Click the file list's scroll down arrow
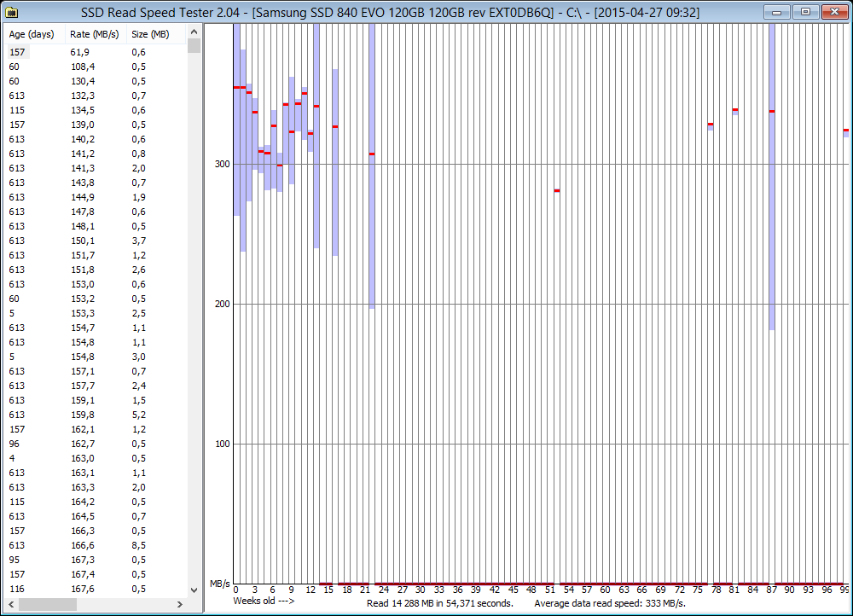The width and height of the screenshot is (853, 616). click(194, 590)
